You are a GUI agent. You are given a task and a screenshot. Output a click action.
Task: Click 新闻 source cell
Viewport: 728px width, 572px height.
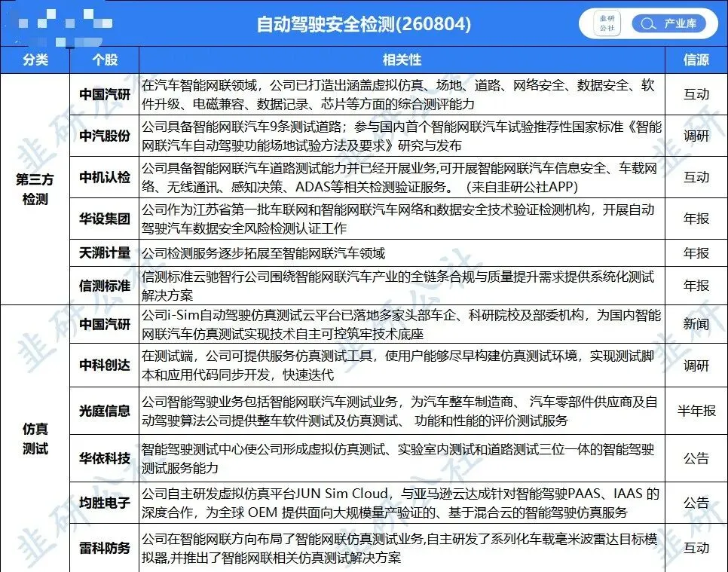point(696,325)
